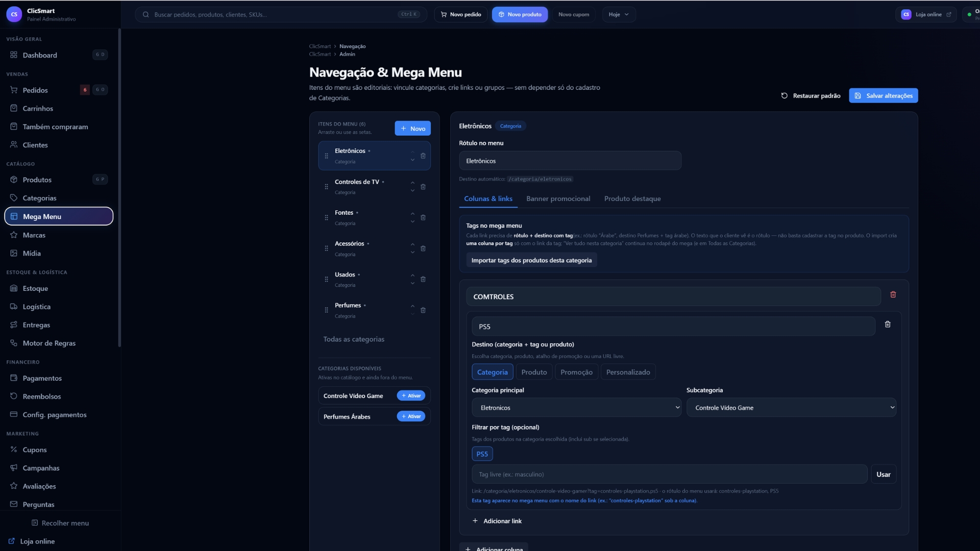
Task: Click the Navegação breadcrumb
Action: (x=353, y=46)
